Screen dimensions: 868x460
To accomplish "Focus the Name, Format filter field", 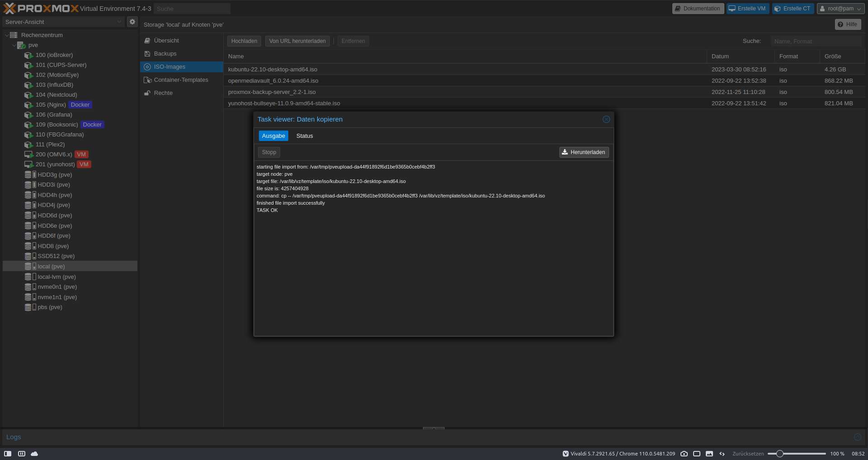I will pyautogui.click(x=816, y=41).
